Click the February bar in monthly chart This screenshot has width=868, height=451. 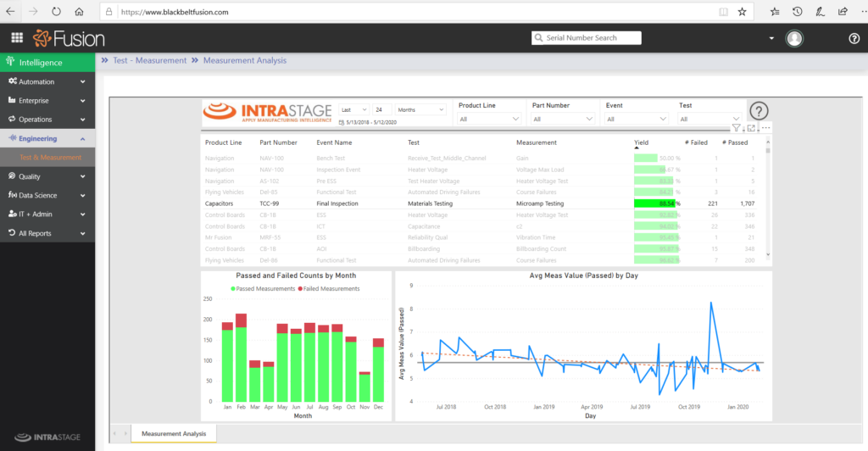coord(241,358)
